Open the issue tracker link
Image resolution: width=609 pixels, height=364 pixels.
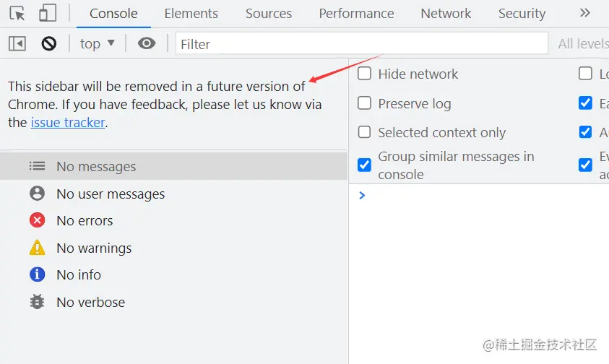tap(68, 122)
